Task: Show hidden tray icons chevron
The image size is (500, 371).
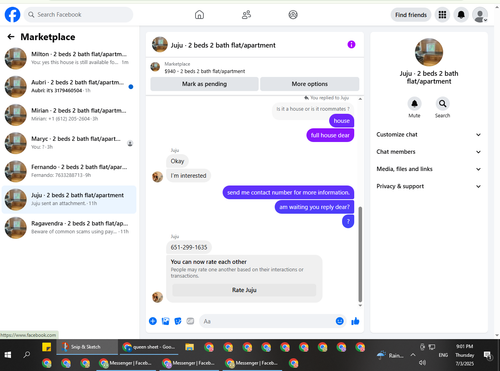Action: pyautogui.click(x=413, y=355)
